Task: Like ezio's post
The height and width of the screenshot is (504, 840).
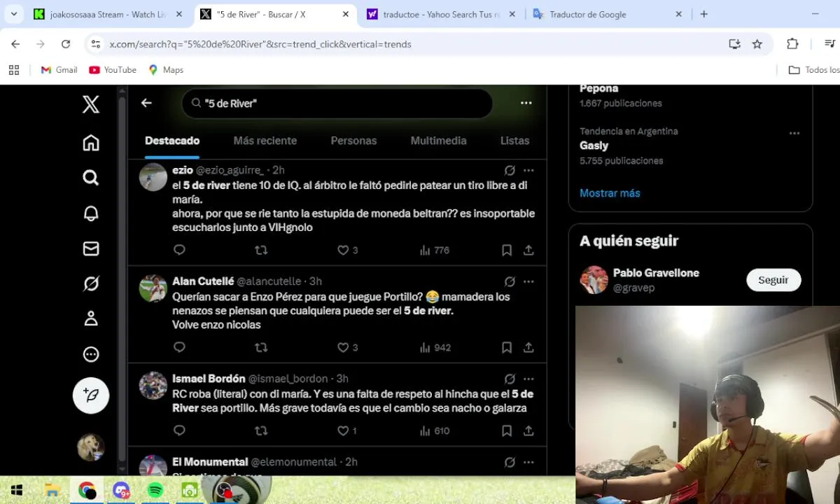Action: [x=347, y=250]
